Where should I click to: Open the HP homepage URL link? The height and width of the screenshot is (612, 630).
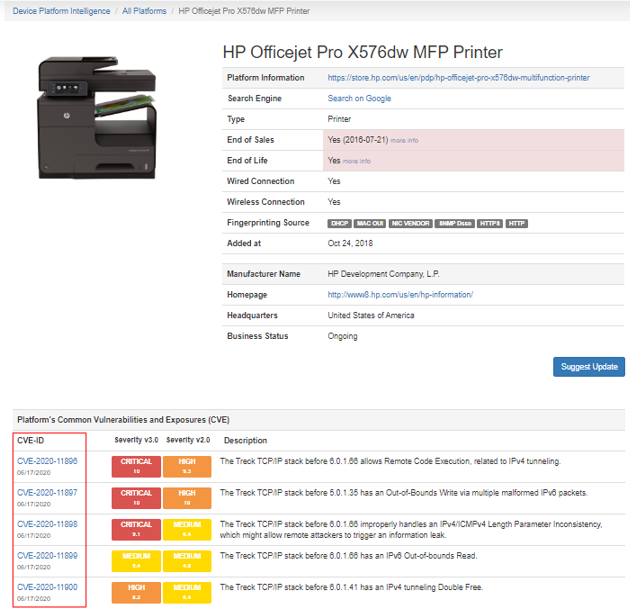tap(400, 295)
